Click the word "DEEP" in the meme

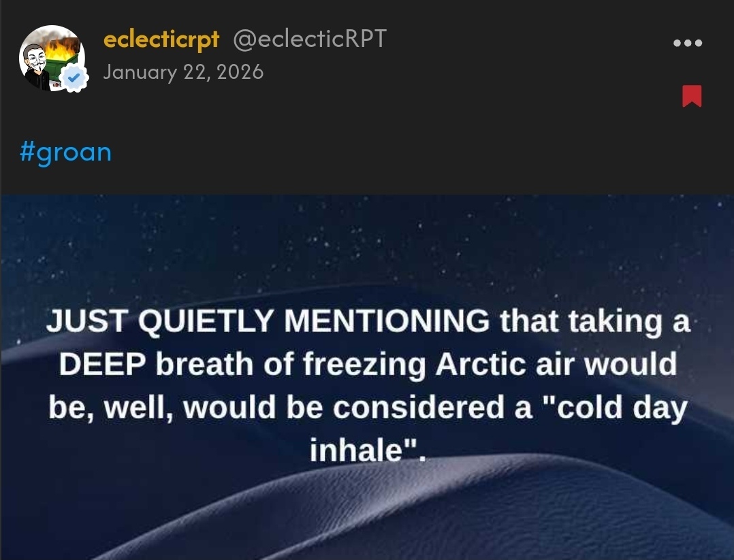point(101,365)
